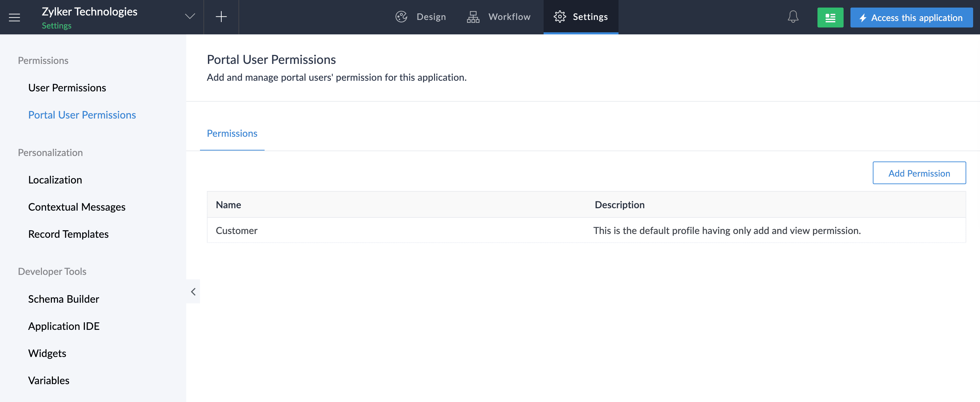Click the green layout icon button
The height and width of the screenshot is (402, 980).
pos(830,18)
